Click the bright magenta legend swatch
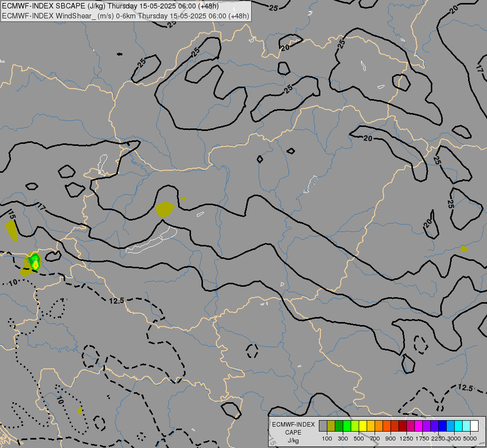This screenshot has width=487, height=448. pos(419,426)
